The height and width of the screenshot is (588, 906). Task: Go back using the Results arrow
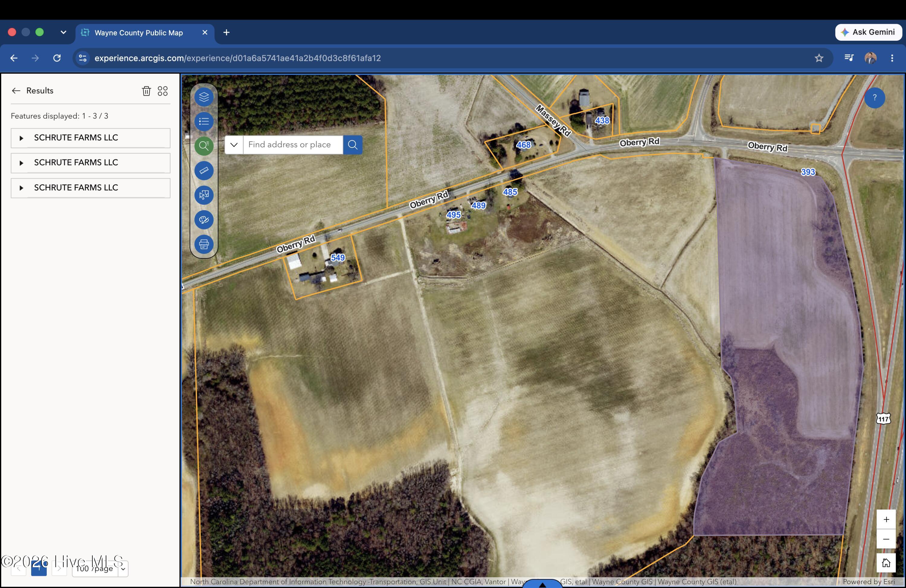click(16, 91)
